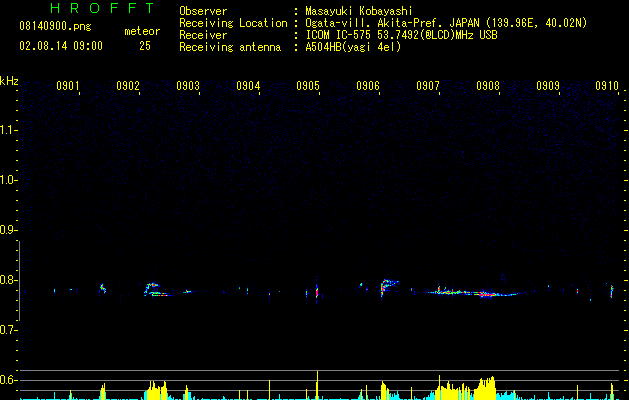This screenshot has height=400, width=629.
Task: Click the 0.6 kHz axis label
Action: pos(8,380)
